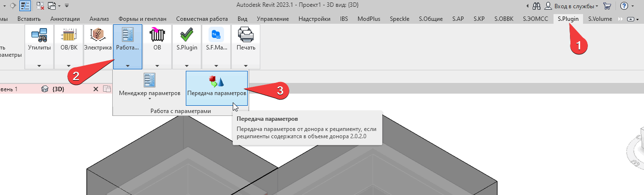This screenshot has height=195, width=644.
Task: Expand the S.Plugin panel dropdown arrow
Action: 187,65
